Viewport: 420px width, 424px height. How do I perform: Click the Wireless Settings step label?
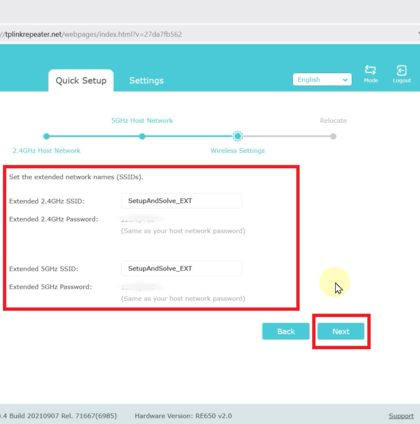238,151
